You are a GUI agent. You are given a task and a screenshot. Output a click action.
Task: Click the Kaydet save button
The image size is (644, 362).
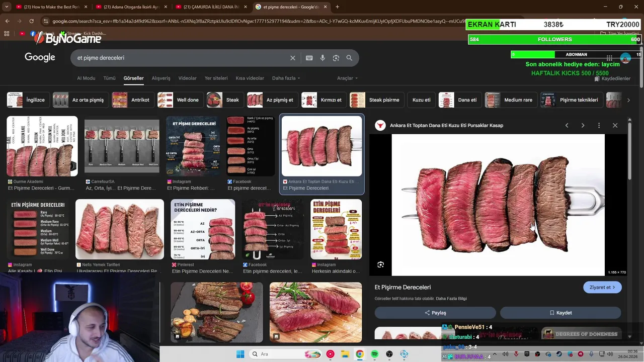560,313
